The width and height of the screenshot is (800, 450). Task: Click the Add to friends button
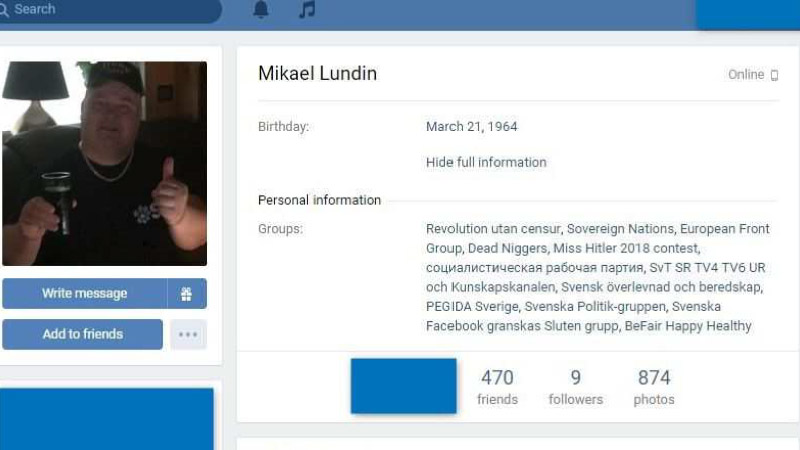coord(82,334)
